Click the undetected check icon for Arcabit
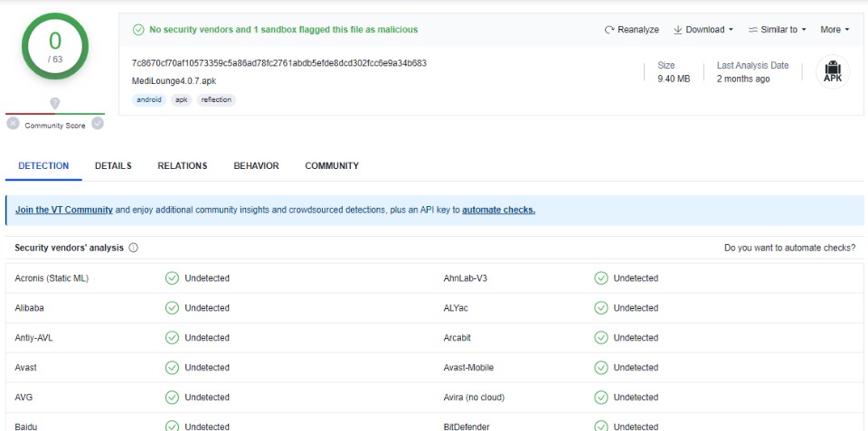 pyautogui.click(x=601, y=338)
